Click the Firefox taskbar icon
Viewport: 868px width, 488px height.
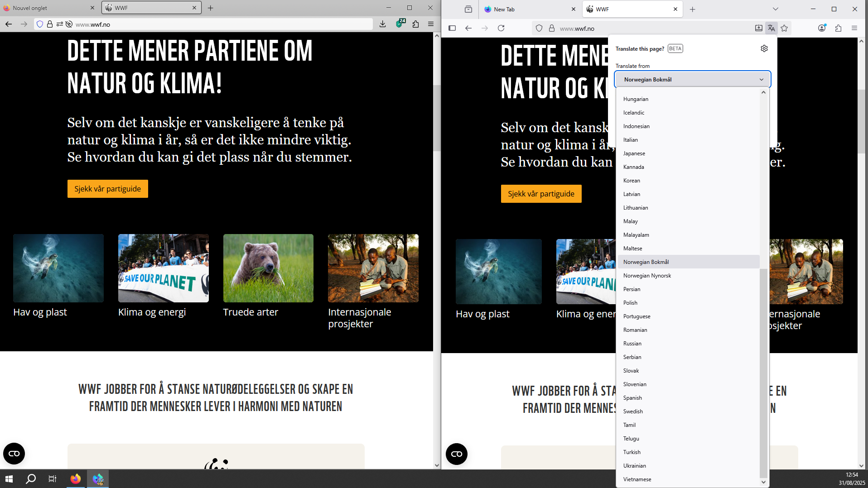[76, 479]
